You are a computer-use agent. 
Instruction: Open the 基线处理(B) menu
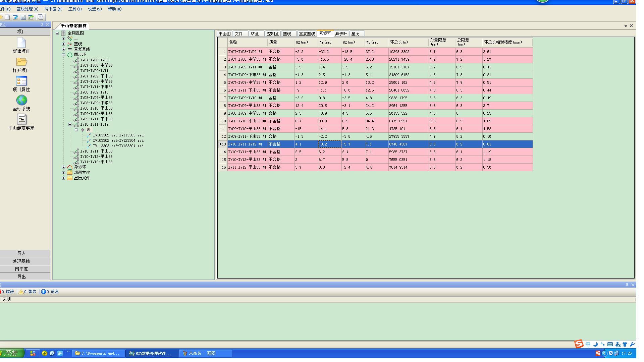coord(27,9)
